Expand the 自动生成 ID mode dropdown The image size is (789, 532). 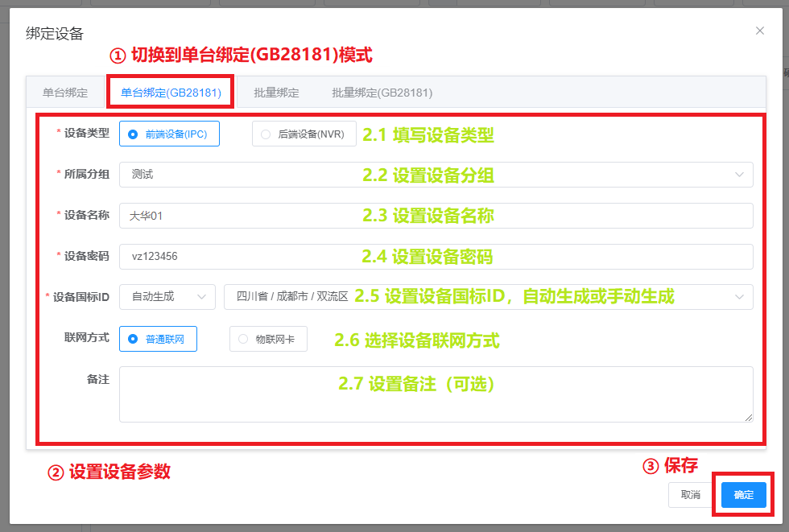tap(167, 297)
